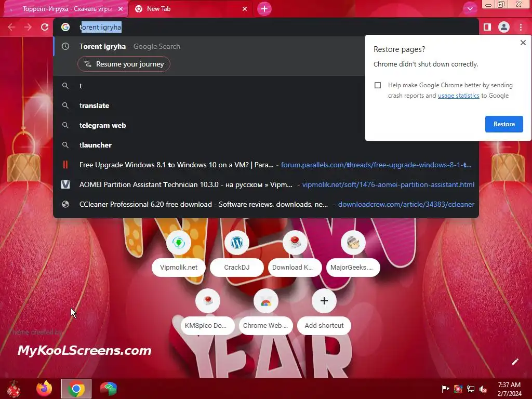This screenshot has width=532, height=399.
Task: Click the clock icon beside Torent igryha
Action: click(65, 46)
